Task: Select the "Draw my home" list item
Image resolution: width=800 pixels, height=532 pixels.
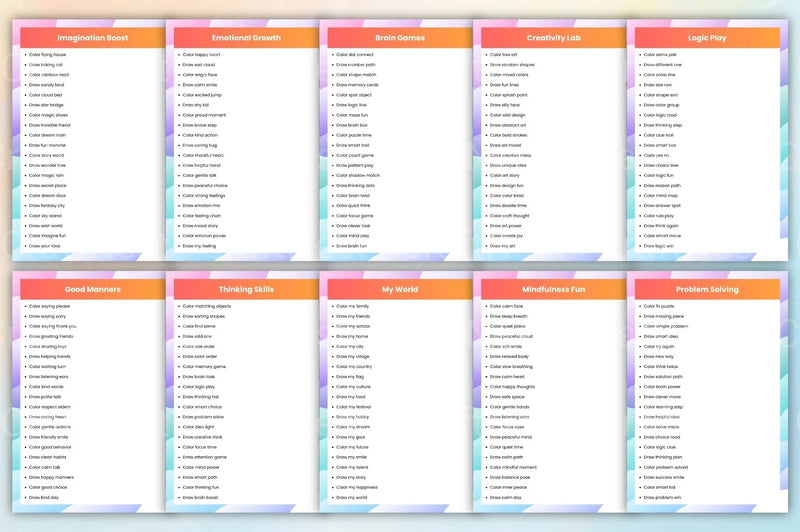Action: 352,337
